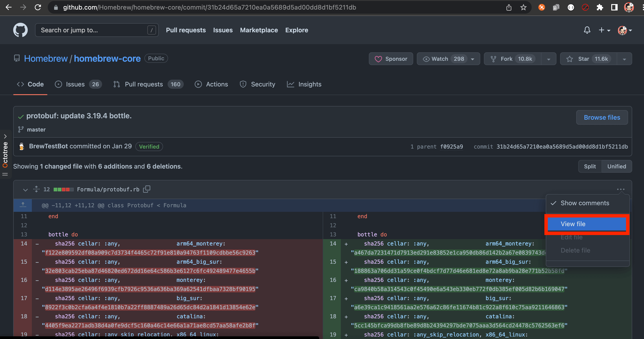Image resolution: width=644 pixels, height=339 pixels.
Task: Click the file options three-dots menu
Action: pyautogui.click(x=621, y=189)
